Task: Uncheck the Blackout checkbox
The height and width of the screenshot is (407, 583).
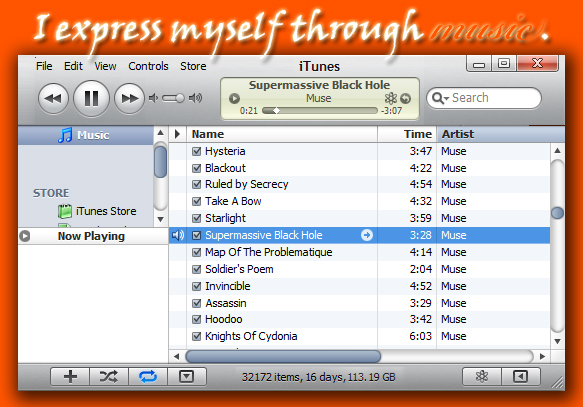Action: pos(197,168)
